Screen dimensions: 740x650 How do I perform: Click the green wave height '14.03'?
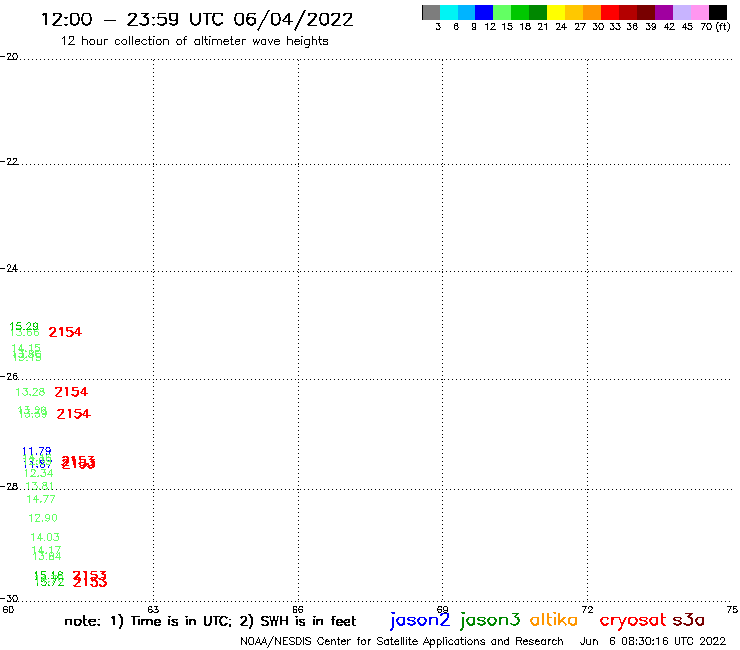pos(45,537)
